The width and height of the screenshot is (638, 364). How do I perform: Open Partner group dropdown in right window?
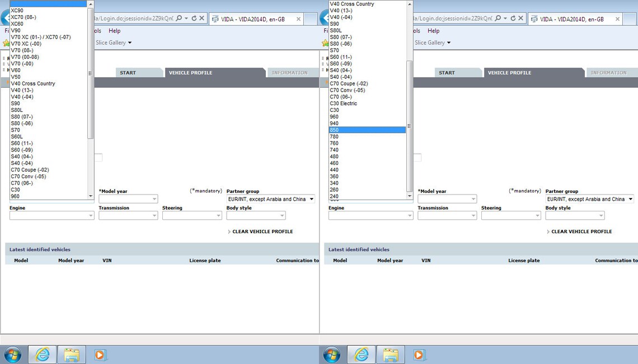589,199
